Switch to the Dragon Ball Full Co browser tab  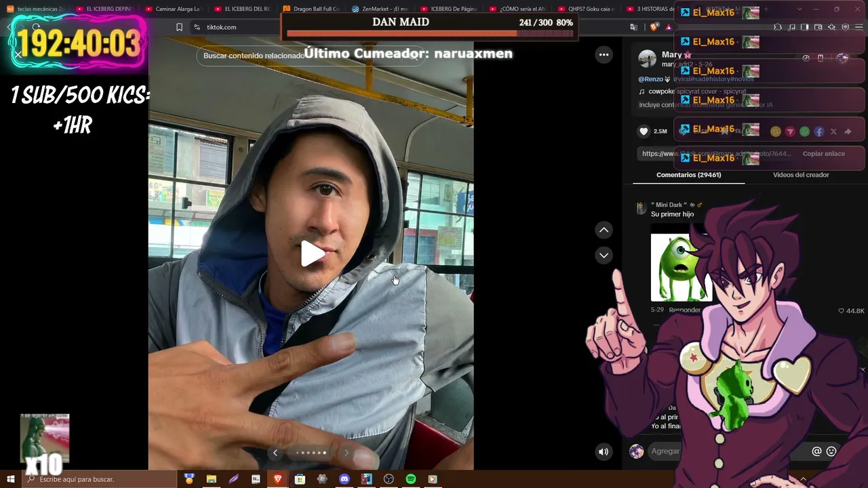[311, 9]
